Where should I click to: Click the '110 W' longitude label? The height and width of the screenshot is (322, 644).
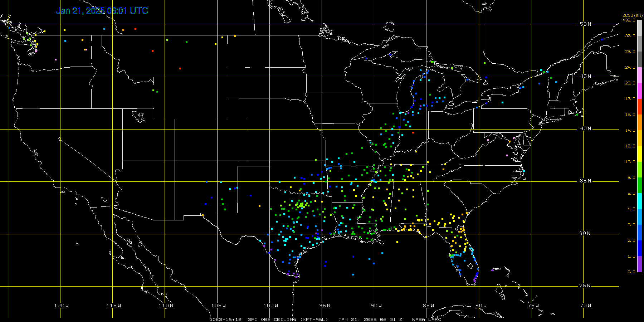tap(166, 306)
